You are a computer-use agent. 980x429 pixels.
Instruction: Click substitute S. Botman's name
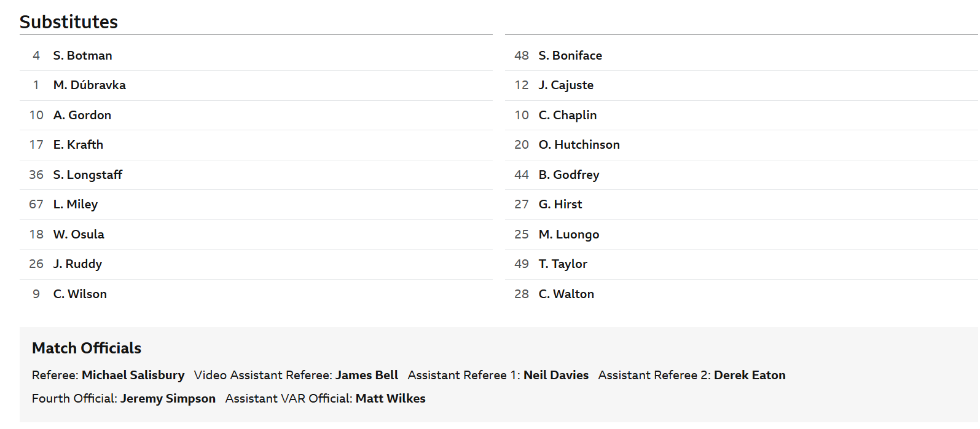82,55
